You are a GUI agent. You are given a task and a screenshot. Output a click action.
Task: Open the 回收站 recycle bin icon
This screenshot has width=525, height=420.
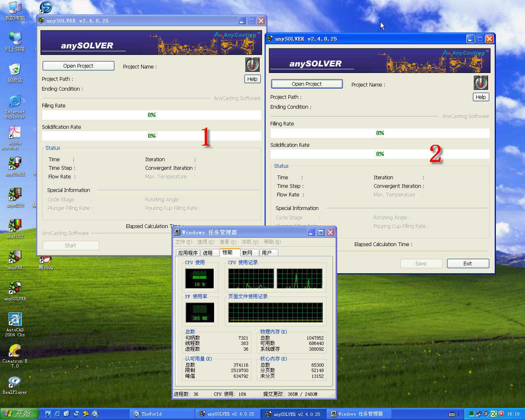(x=15, y=73)
